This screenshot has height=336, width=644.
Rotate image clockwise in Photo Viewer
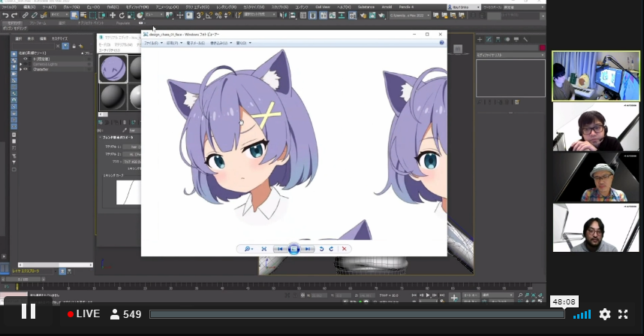332,249
